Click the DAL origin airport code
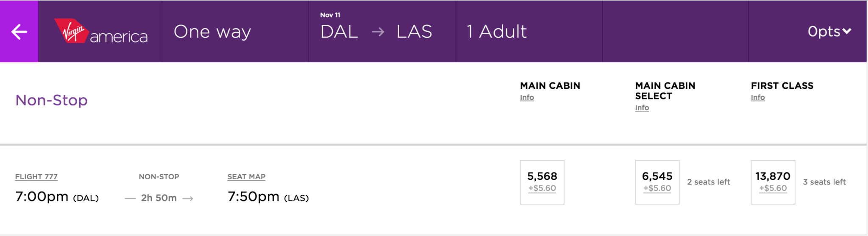Image resolution: width=868 pixels, height=236 pixels. [339, 32]
